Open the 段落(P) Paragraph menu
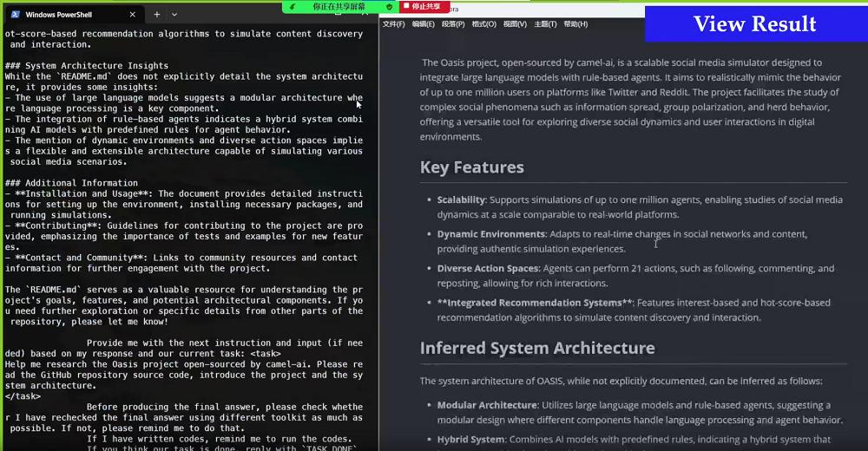Image resolution: width=868 pixels, height=451 pixels. (453, 24)
